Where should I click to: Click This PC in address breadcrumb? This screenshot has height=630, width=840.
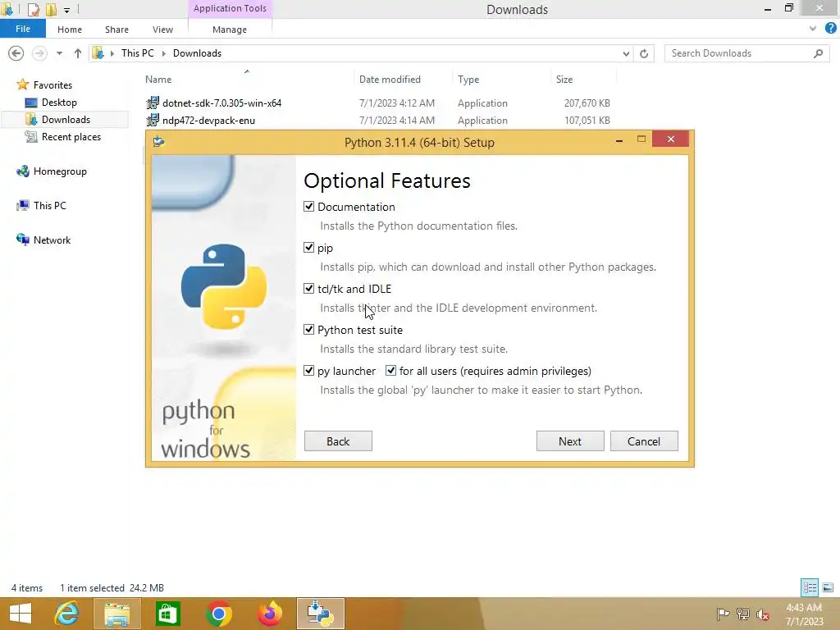(137, 53)
